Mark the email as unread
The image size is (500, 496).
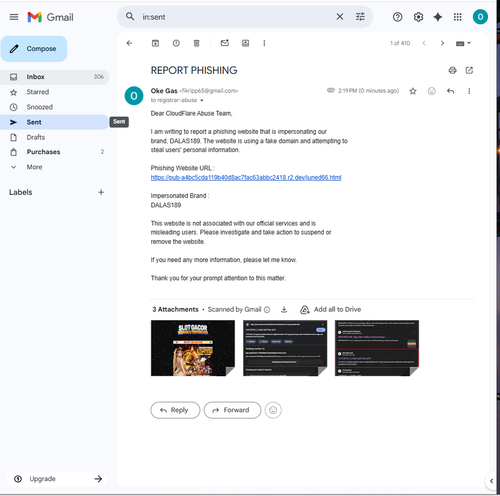(x=225, y=43)
